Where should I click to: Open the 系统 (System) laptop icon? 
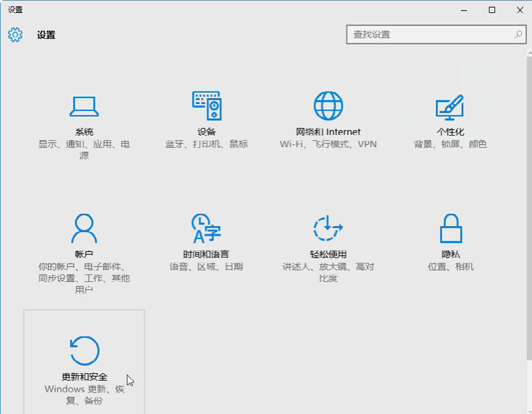[84, 106]
